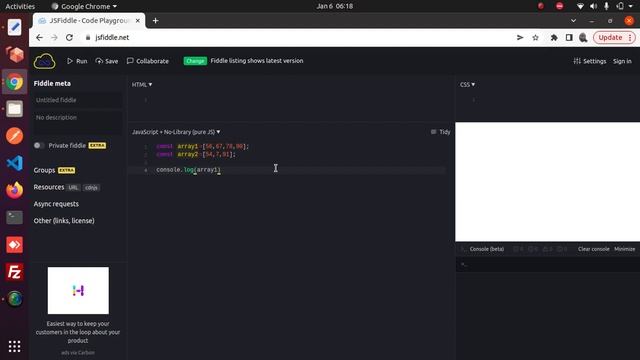This screenshot has height=360, width=640.
Task: Reload the jsfiddle page
Action: 69,38
